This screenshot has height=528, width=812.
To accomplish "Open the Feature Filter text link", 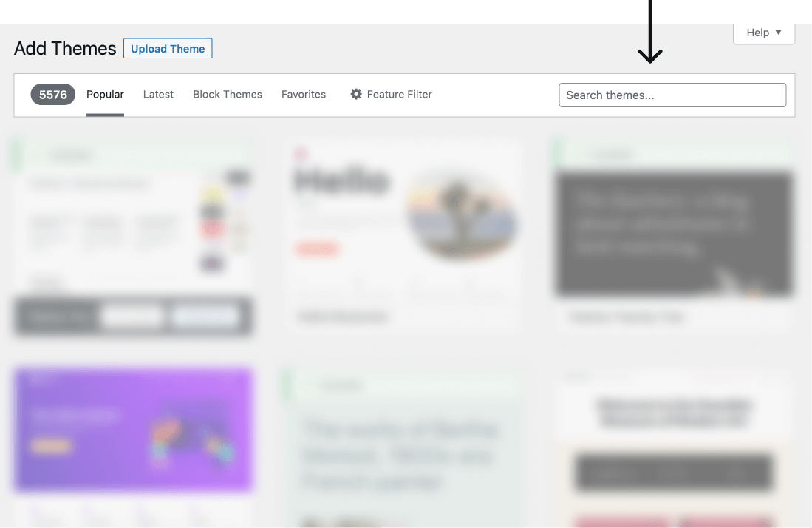I will tap(399, 95).
